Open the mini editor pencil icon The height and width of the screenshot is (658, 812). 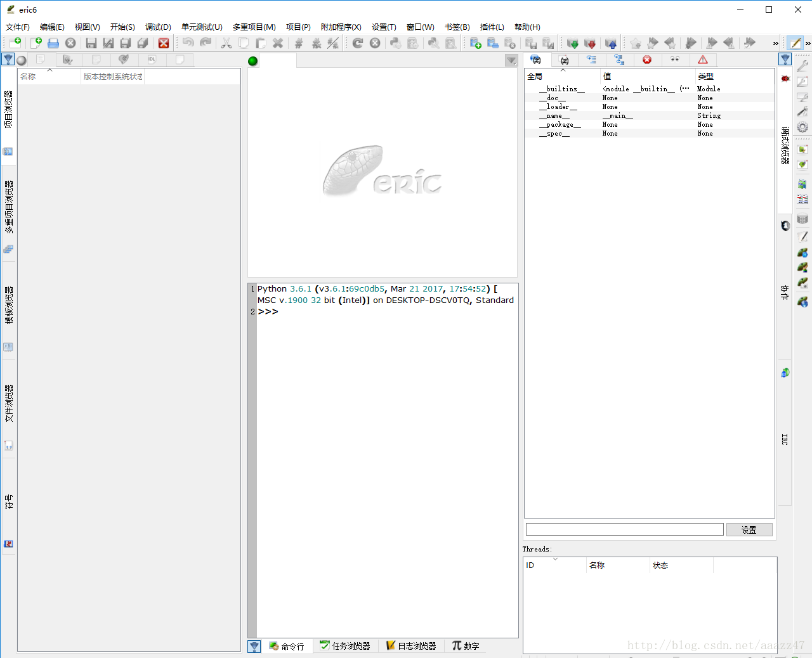coord(795,43)
